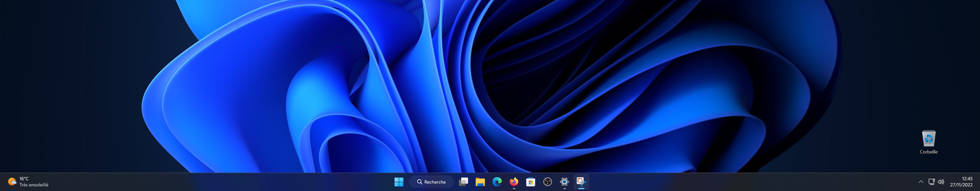Open Microsoft Edge browser

497,182
